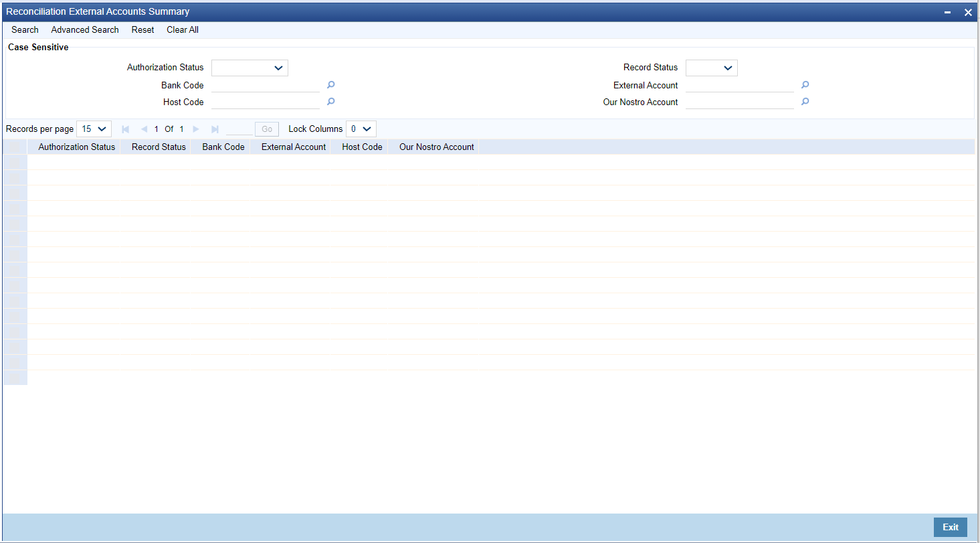980x543 pixels.
Task: Go to first page of records
Action: click(125, 129)
